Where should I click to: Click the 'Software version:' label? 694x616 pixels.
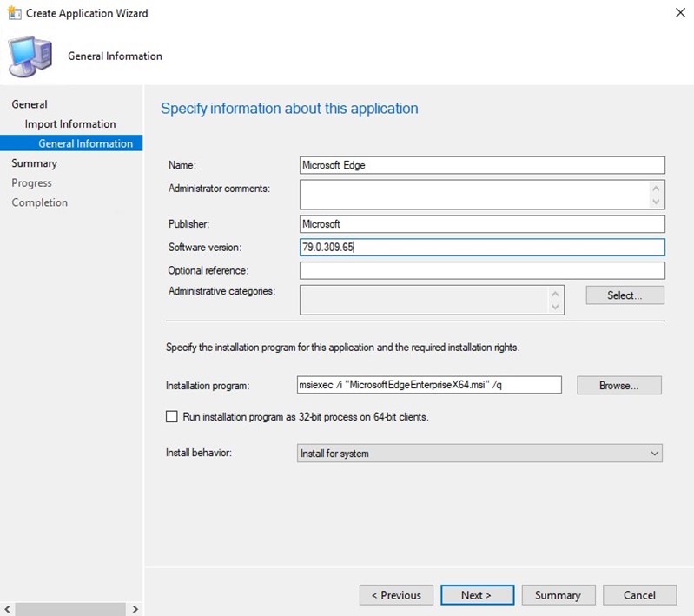[x=205, y=247]
